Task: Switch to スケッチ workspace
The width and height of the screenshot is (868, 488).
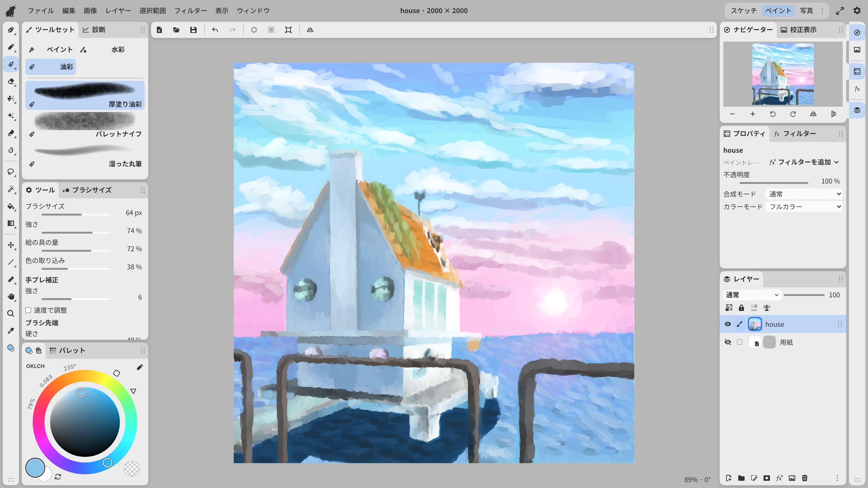Action: point(743,10)
